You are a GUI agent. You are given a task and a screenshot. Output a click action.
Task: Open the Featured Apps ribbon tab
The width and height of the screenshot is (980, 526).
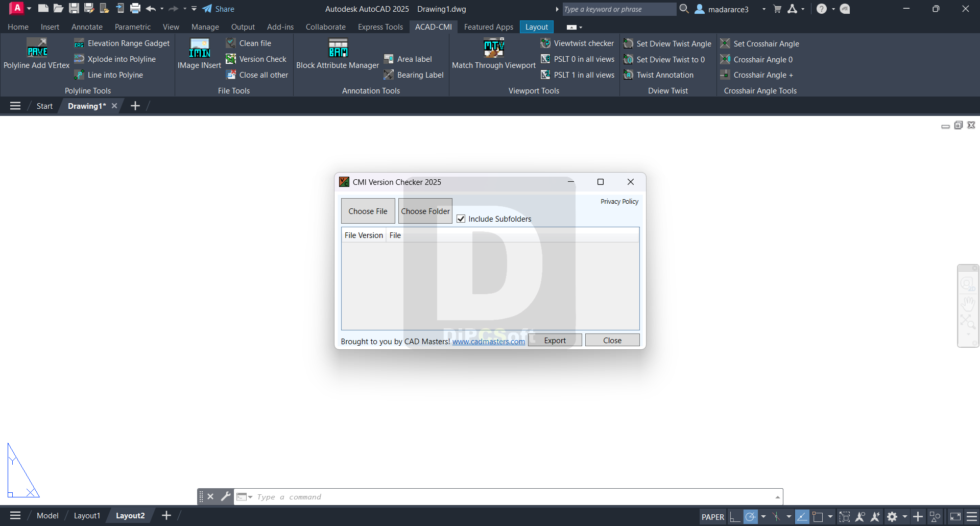tap(489, 27)
